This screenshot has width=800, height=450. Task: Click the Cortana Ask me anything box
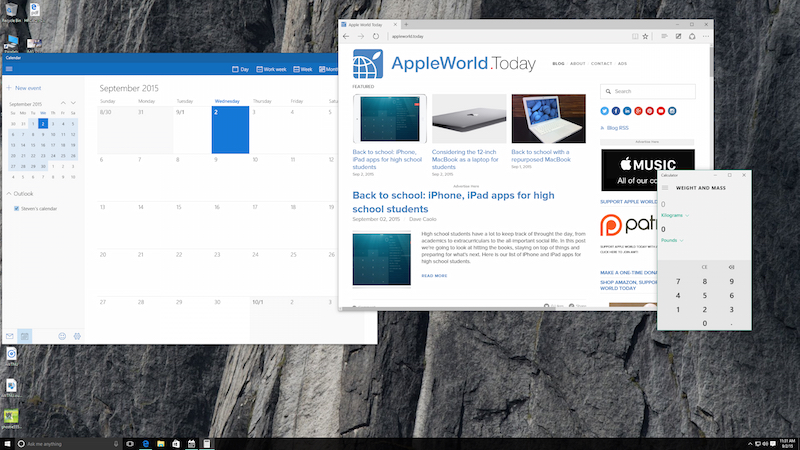(68, 444)
